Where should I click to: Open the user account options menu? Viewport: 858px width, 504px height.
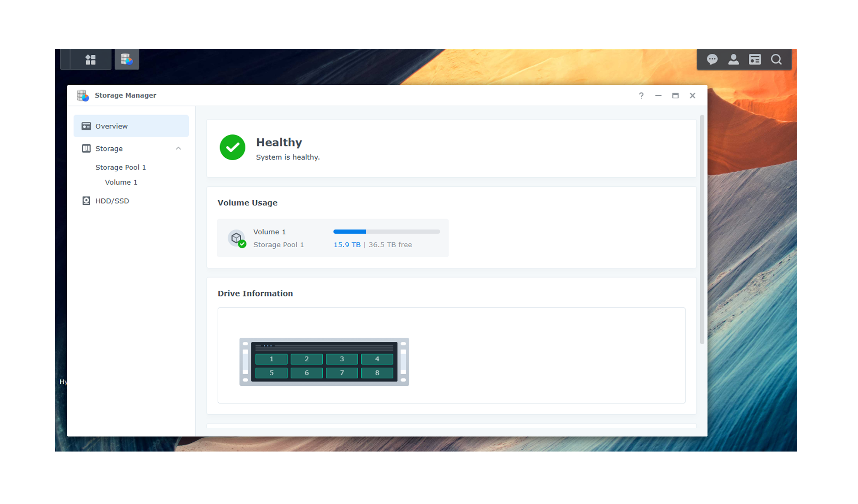pos(733,59)
